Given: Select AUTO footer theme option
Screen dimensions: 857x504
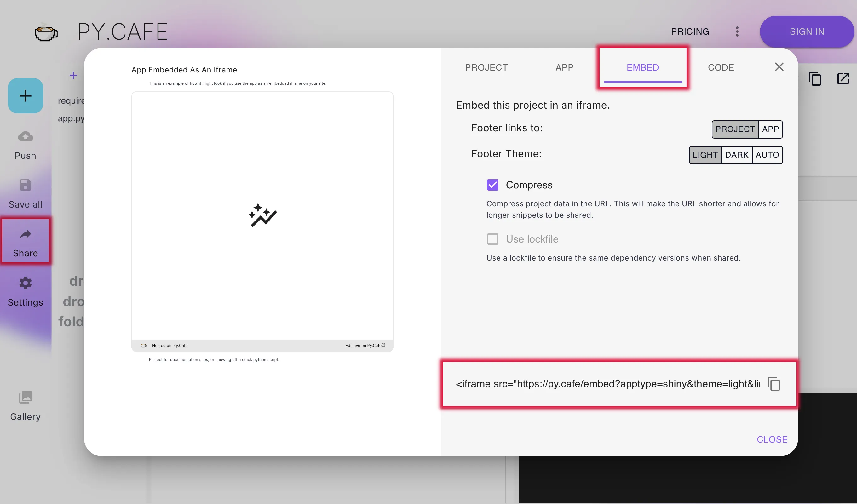Looking at the screenshot, I should tap(767, 155).
